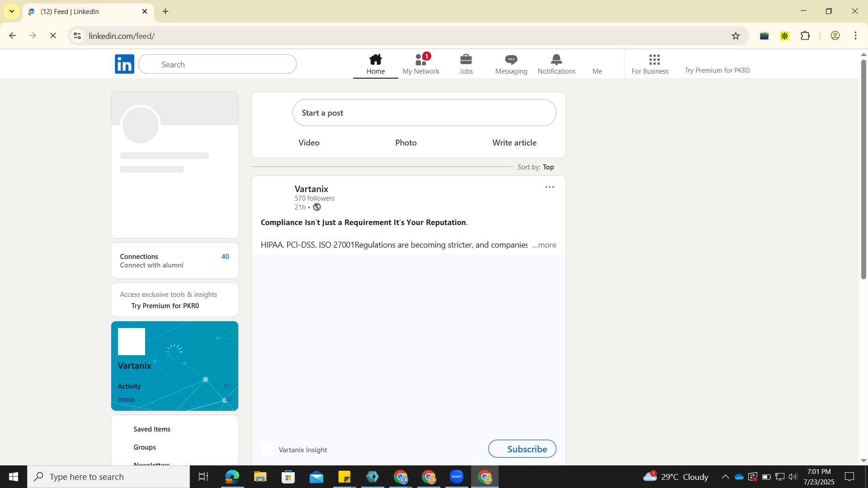Click Try Premium for PKR0 sidebar link

[x=165, y=306]
